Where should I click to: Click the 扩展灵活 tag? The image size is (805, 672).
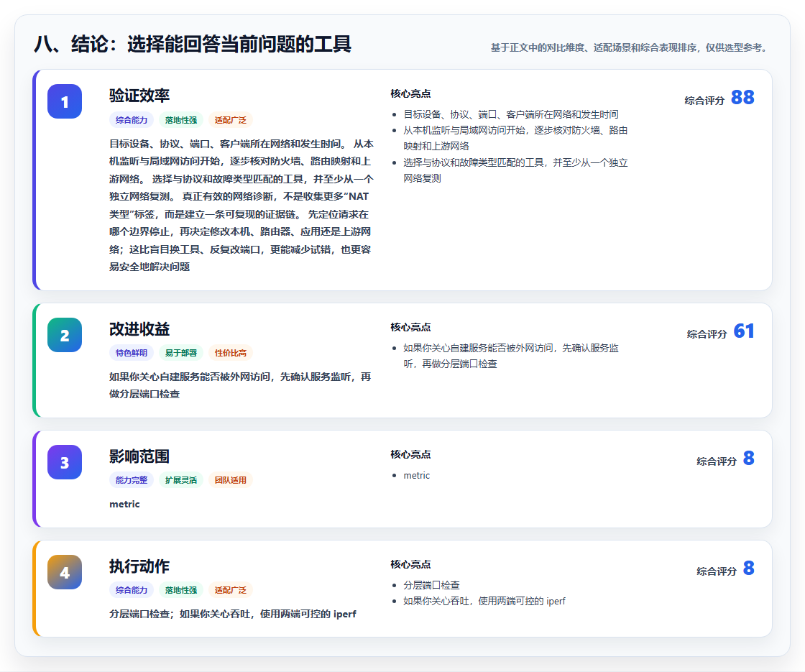pos(181,481)
